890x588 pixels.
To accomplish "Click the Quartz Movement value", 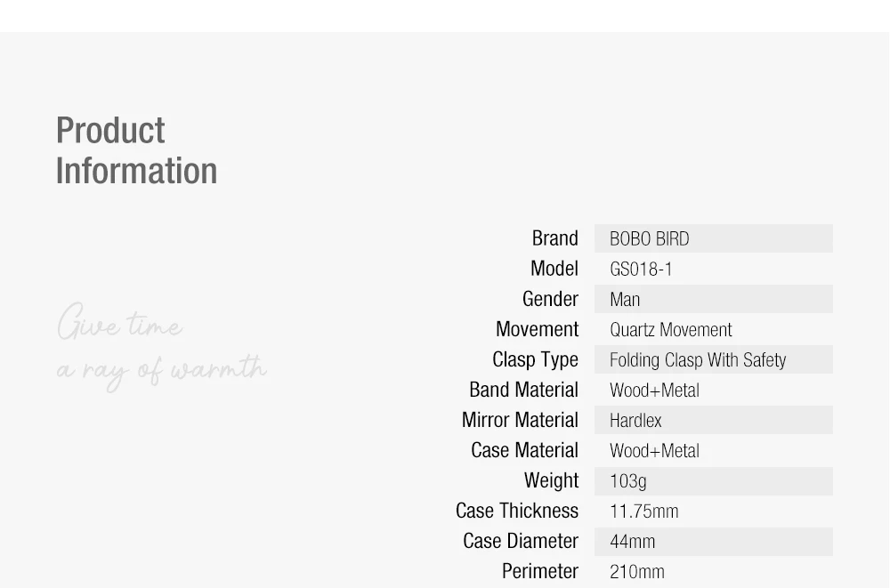I will point(671,330).
